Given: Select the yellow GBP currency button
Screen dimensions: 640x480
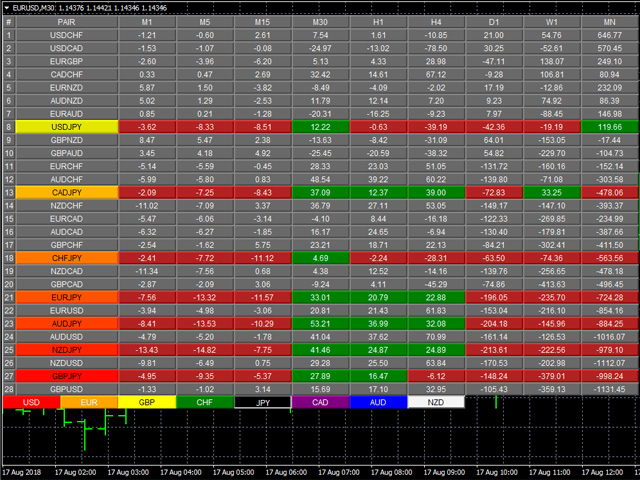Looking at the screenshot, I should click(x=146, y=402).
